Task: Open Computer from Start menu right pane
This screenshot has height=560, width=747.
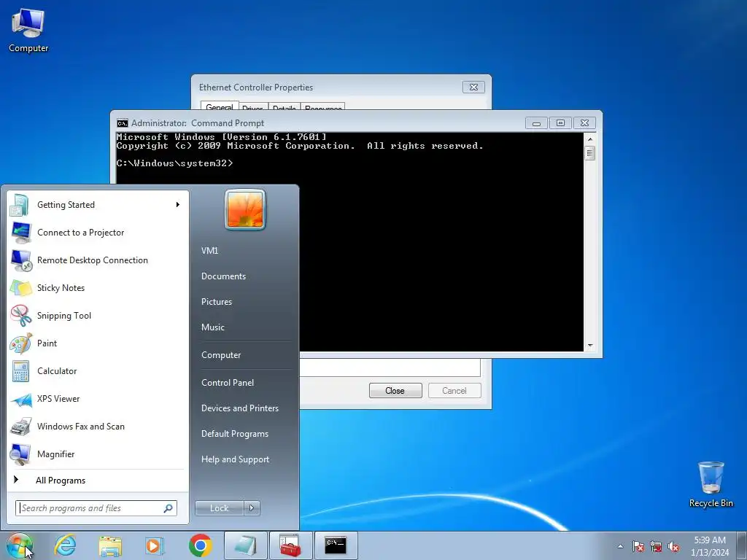Action: [x=221, y=355]
